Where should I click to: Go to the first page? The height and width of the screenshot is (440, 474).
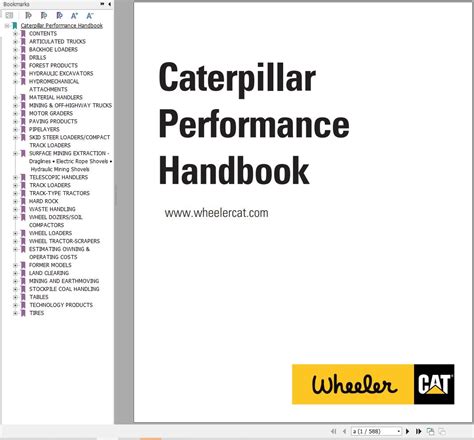(333, 431)
